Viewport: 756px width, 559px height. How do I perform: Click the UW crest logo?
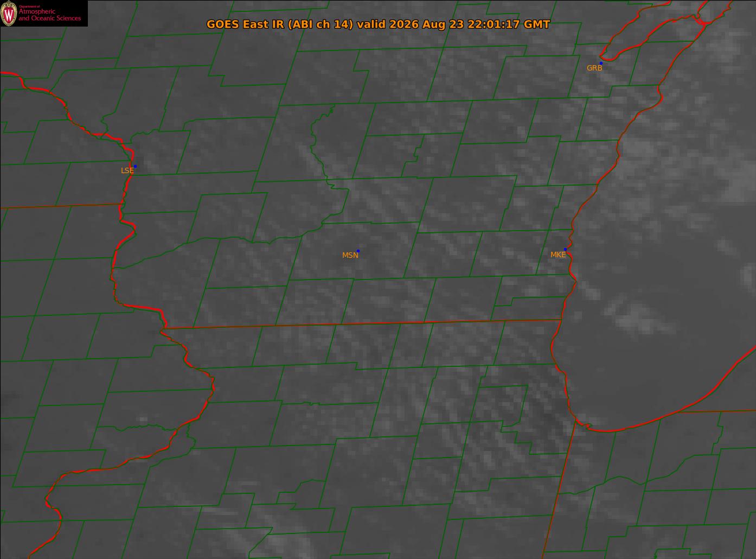pos(9,14)
